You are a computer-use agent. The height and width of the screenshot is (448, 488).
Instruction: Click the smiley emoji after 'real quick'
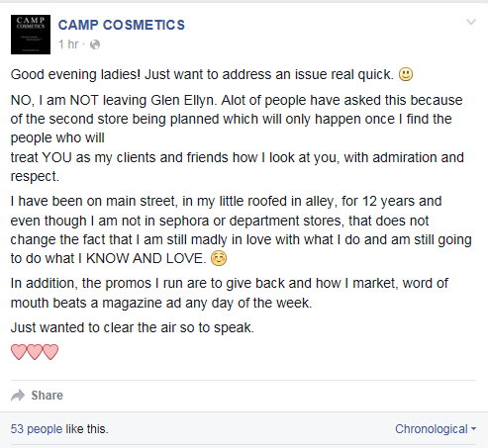pos(406,74)
